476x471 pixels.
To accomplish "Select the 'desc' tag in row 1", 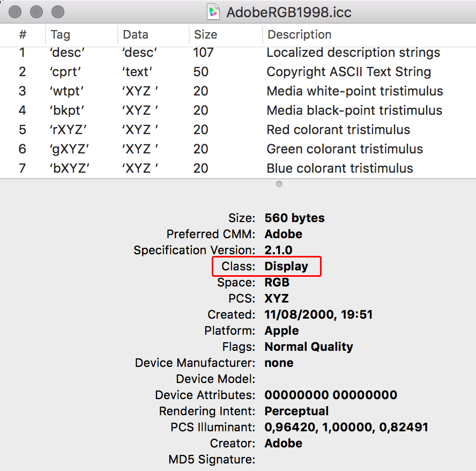I will coord(67,53).
